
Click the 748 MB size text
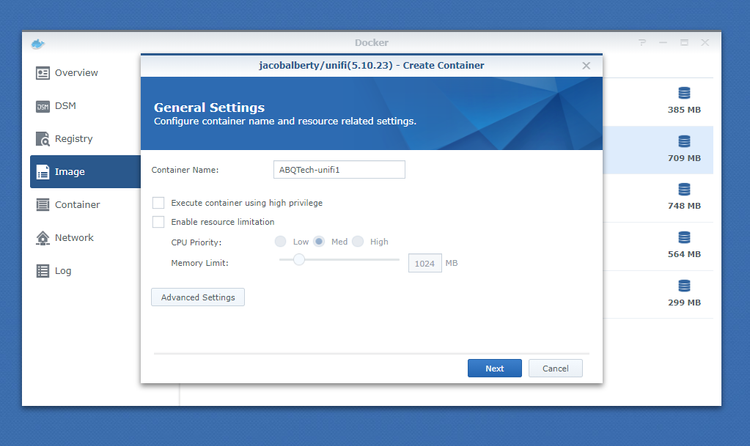click(684, 206)
